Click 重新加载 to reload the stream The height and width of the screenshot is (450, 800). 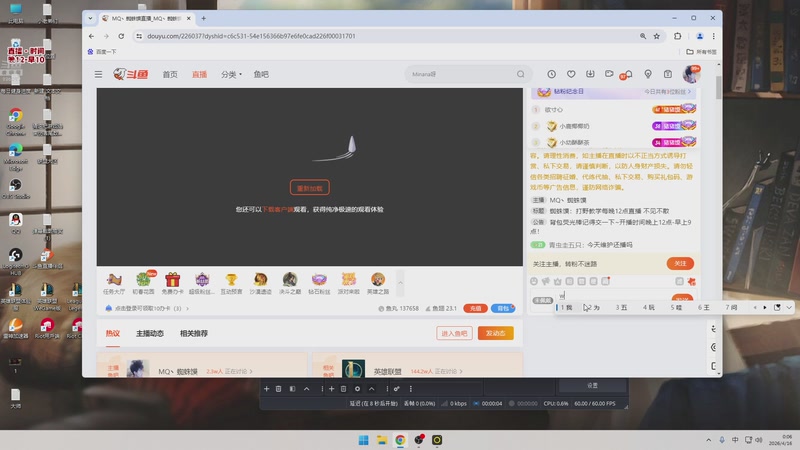pos(310,188)
